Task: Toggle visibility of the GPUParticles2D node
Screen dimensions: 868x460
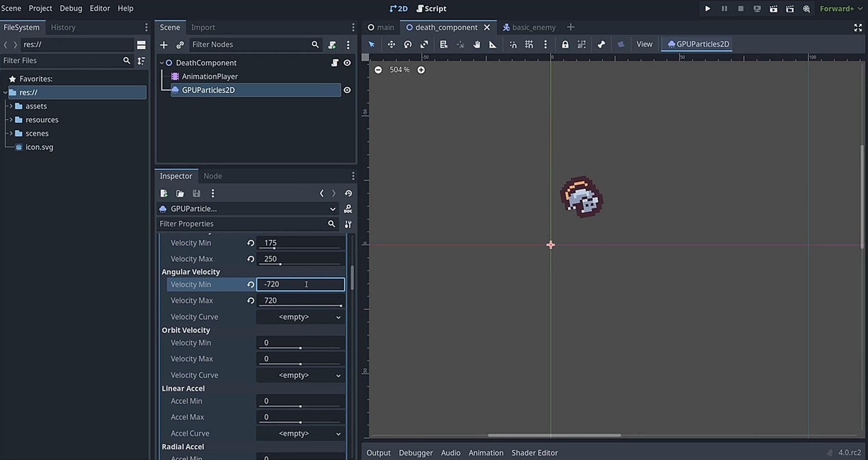Action: [347, 90]
